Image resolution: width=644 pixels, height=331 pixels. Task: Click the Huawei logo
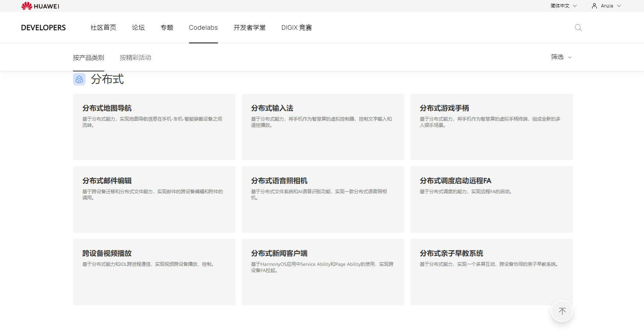pos(40,6)
